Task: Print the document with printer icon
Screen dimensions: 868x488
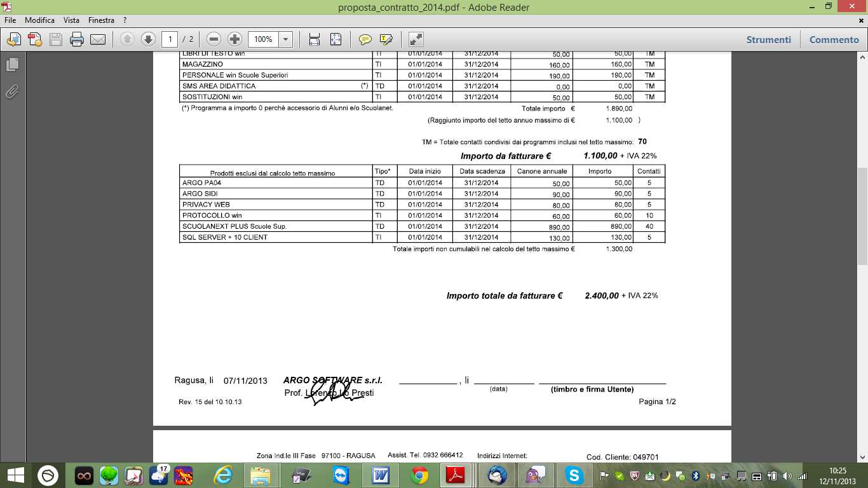Action: (x=77, y=39)
